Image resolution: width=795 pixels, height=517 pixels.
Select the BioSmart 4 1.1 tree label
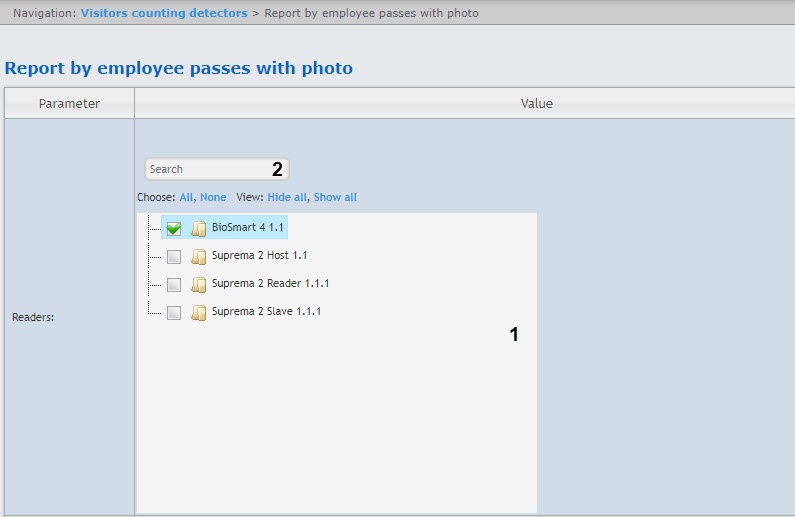248,228
